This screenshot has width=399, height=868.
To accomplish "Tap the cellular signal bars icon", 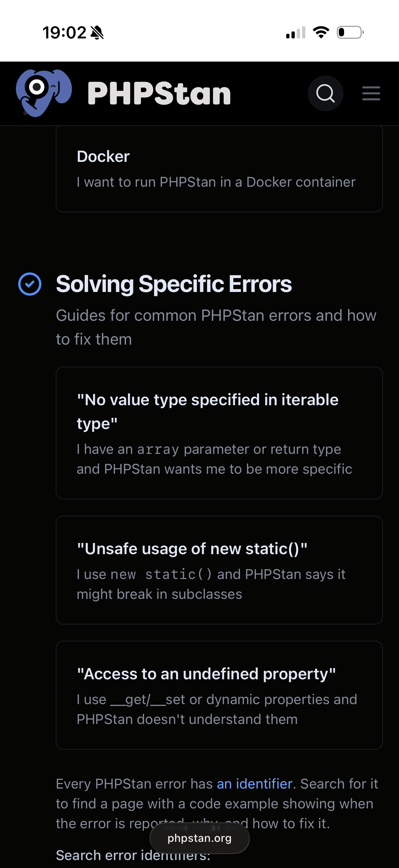I will tap(296, 33).
